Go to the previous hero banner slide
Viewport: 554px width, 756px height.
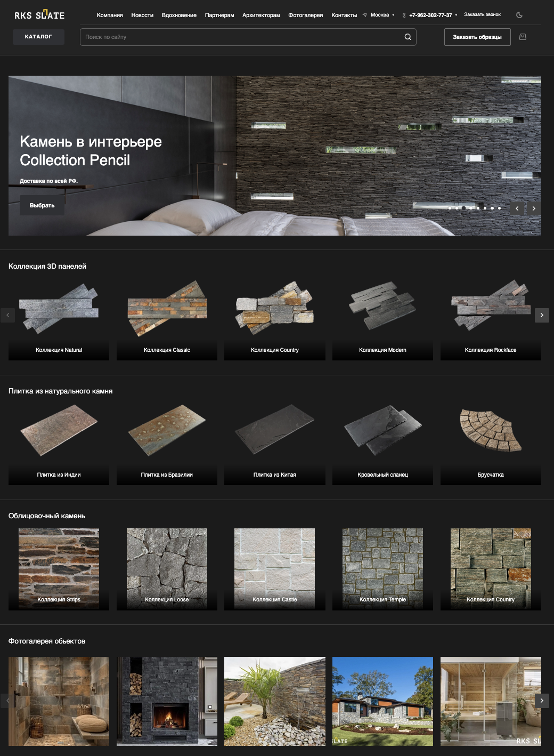point(517,208)
